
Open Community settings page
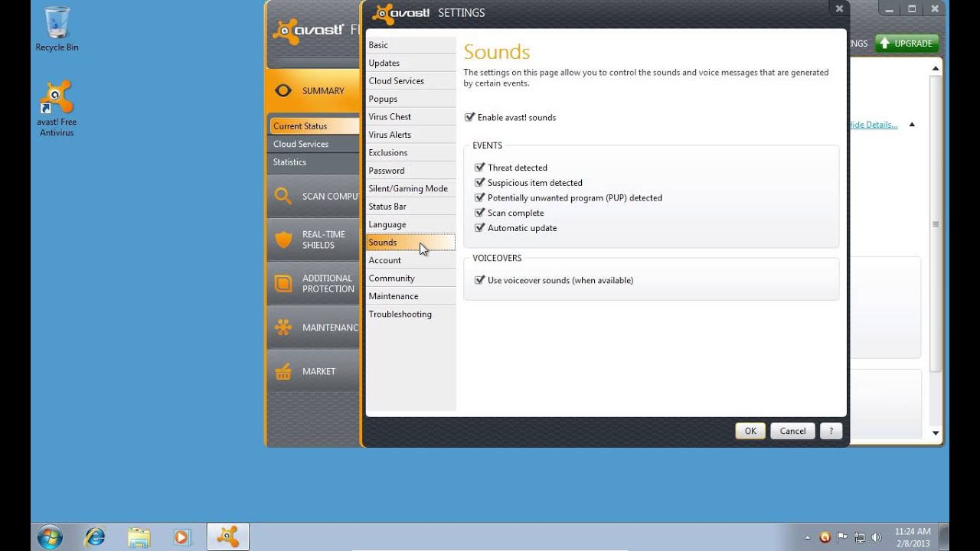[x=410, y=279]
